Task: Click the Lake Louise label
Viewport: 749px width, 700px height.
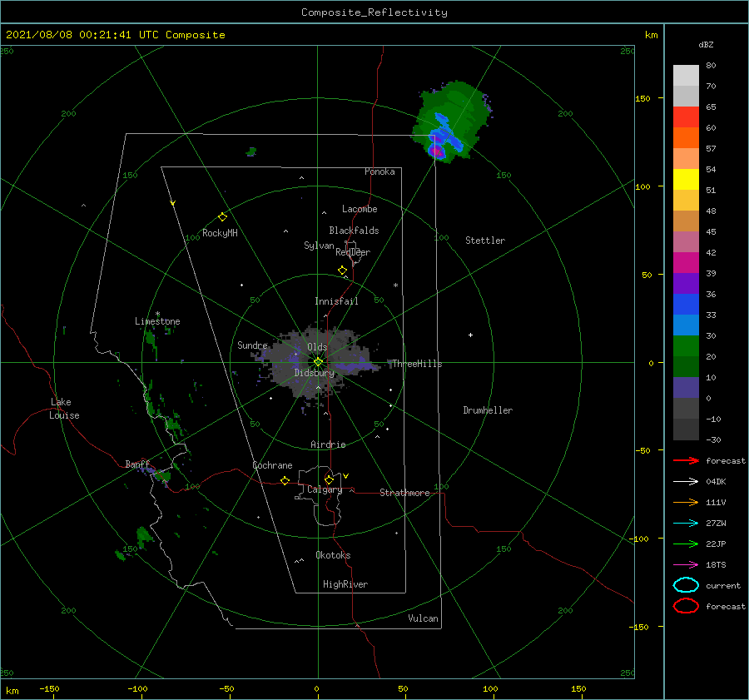Action: click(64, 409)
